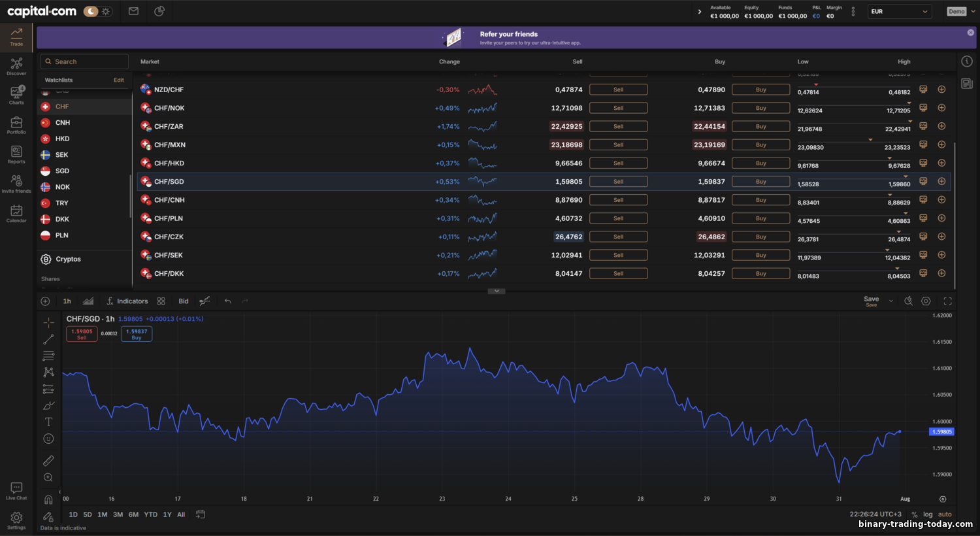Screen dimensions: 980x536
Task: Toggle dark/light theme switch
Action: coord(97,11)
